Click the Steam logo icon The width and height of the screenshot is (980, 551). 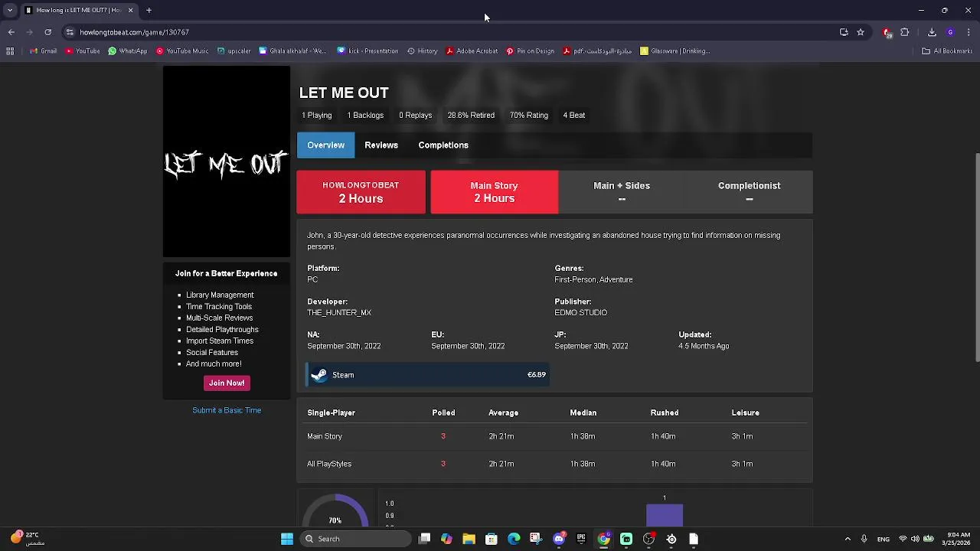(x=319, y=375)
